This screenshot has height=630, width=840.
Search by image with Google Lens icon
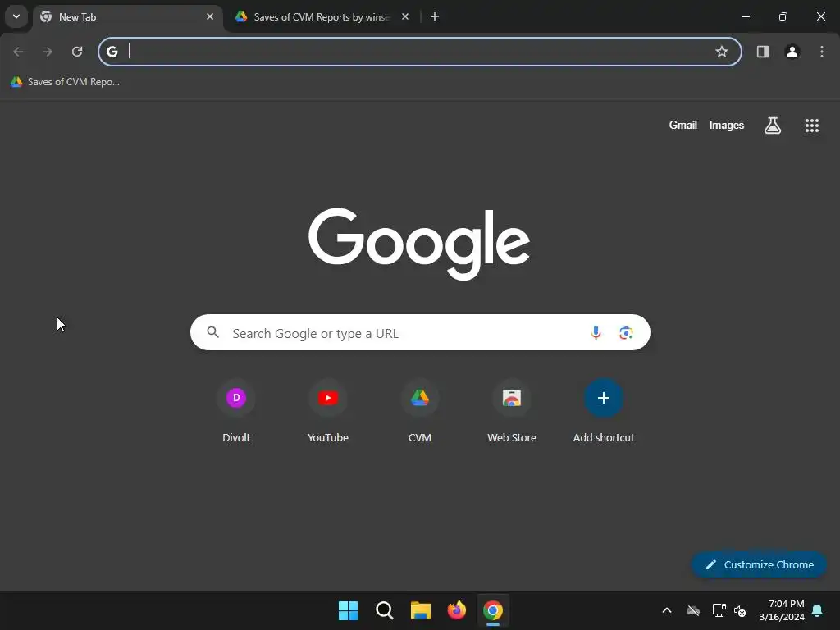(x=626, y=333)
